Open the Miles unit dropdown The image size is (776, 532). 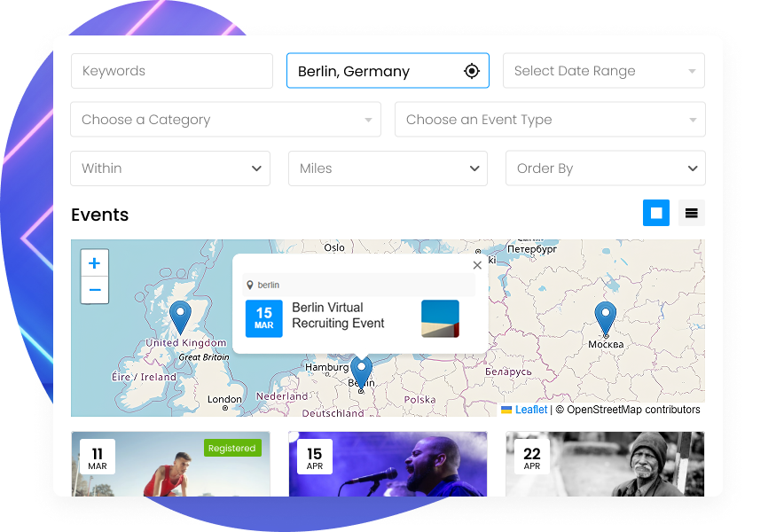pos(388,168)
